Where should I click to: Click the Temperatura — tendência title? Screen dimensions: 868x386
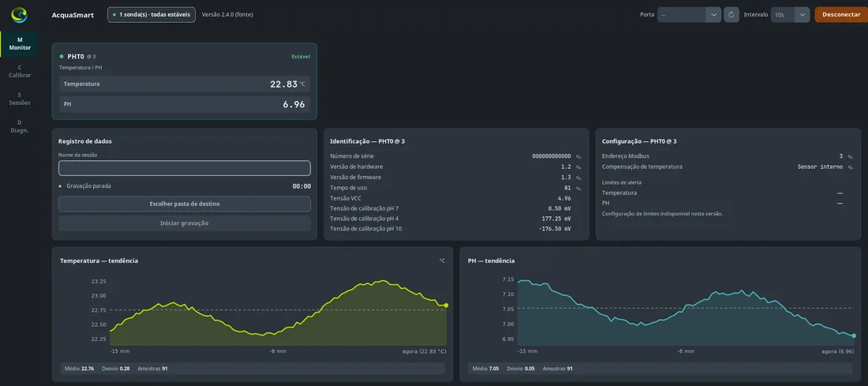point(99,260)
